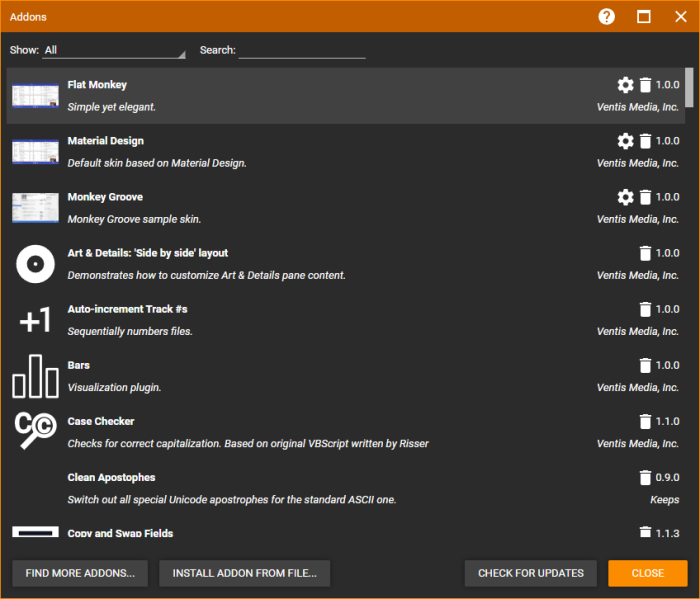
Task: Click 'Sequentially numbers files.' description
Action: [130, 332]
